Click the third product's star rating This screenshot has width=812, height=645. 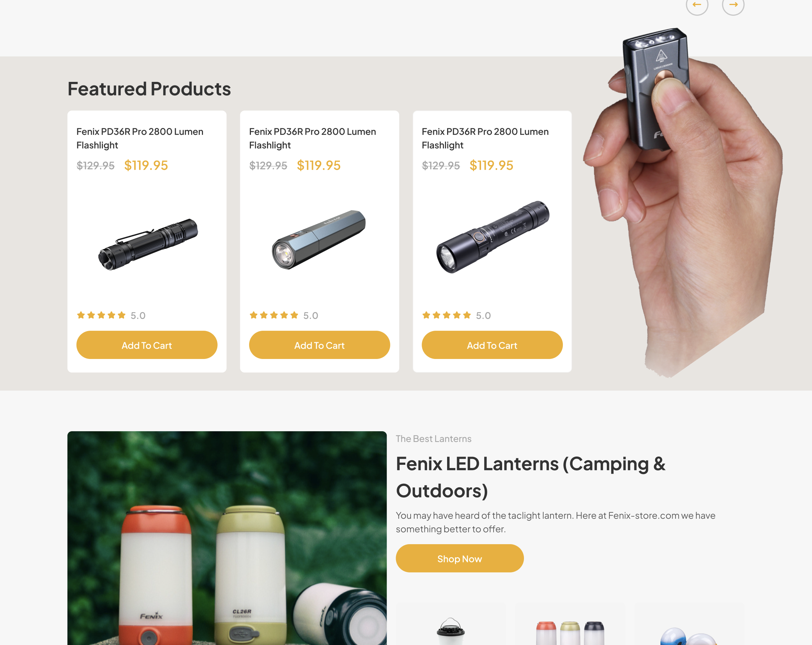point(446,315)
